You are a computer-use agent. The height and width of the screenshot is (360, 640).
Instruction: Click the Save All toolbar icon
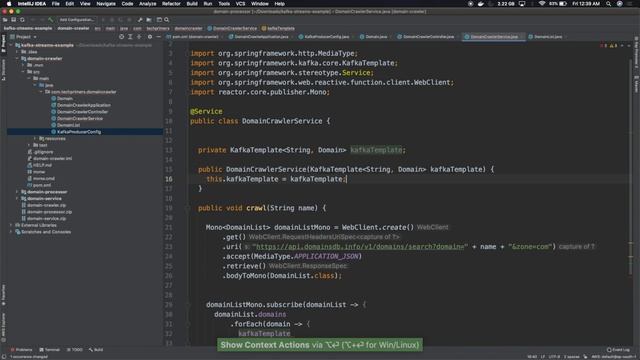click(x=13, y=20)
